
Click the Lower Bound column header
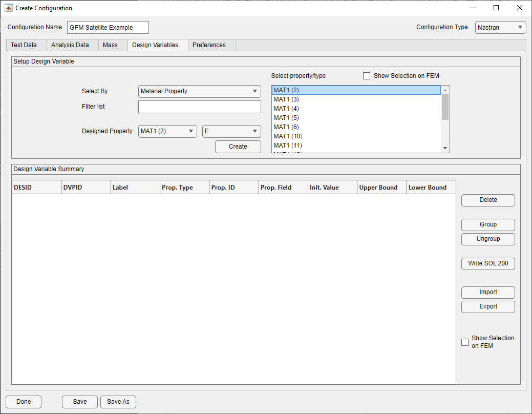[x=431, y=188]
